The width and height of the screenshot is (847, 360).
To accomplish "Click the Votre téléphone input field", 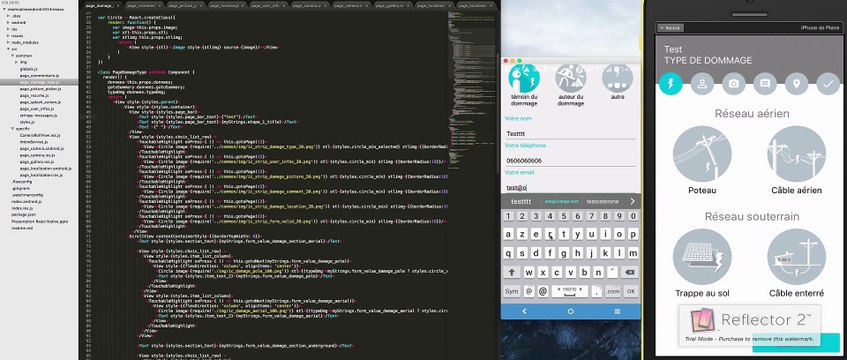I will 571,160.
